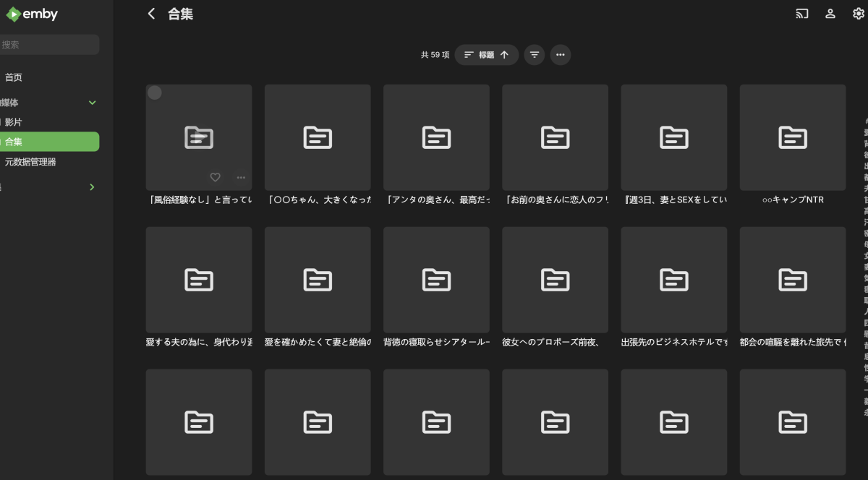Click the 合集 page heading

180,14
